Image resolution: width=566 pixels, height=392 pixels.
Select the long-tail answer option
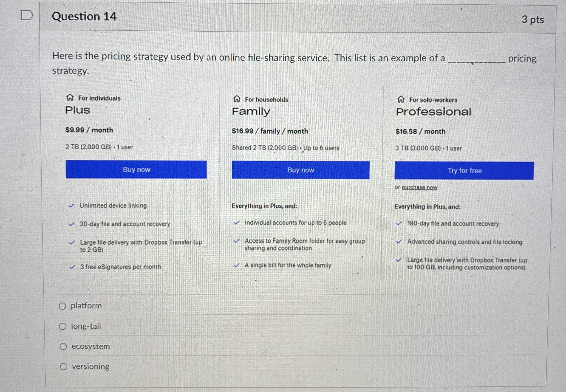63,326
